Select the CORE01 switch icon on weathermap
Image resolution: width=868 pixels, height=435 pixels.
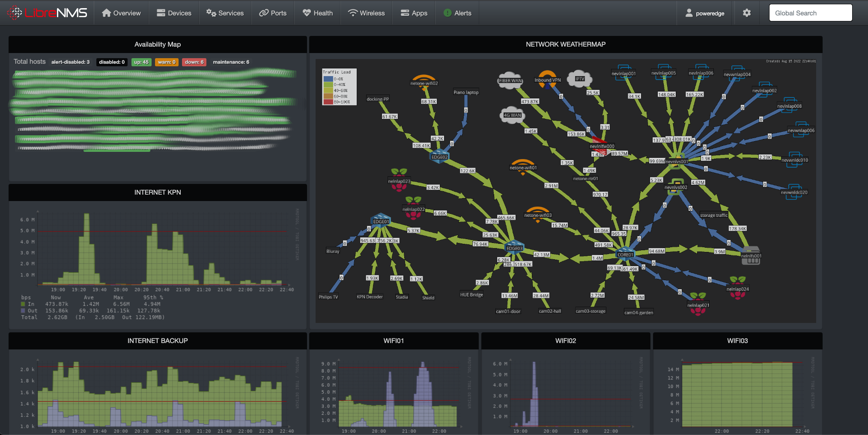625,253
